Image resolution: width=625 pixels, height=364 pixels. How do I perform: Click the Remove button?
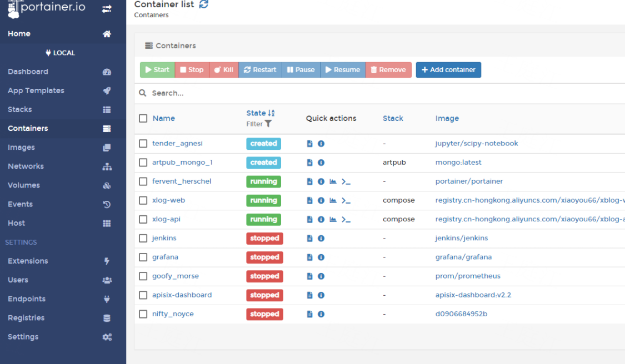coord(389,70)
